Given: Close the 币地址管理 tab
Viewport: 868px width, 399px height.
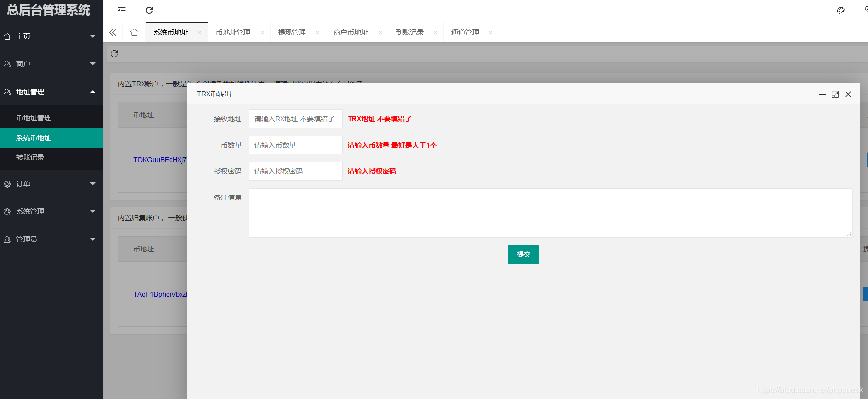Looking at the screenshot, I should click(262, 32).
